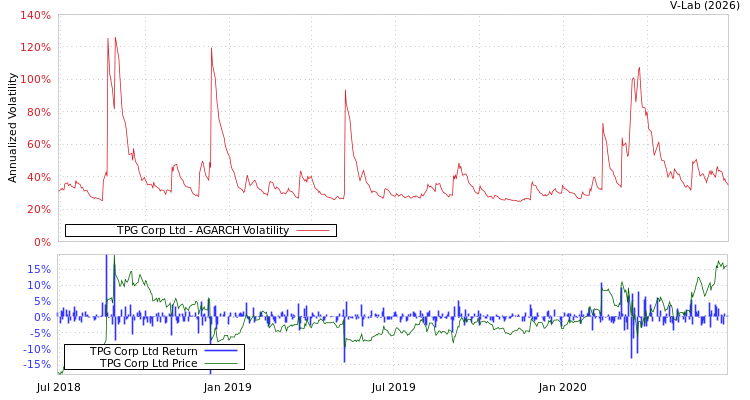Viewport: 750px width, 400px height.
Task: Click the 40% y-axis tick label
Action: pos(38,177)
